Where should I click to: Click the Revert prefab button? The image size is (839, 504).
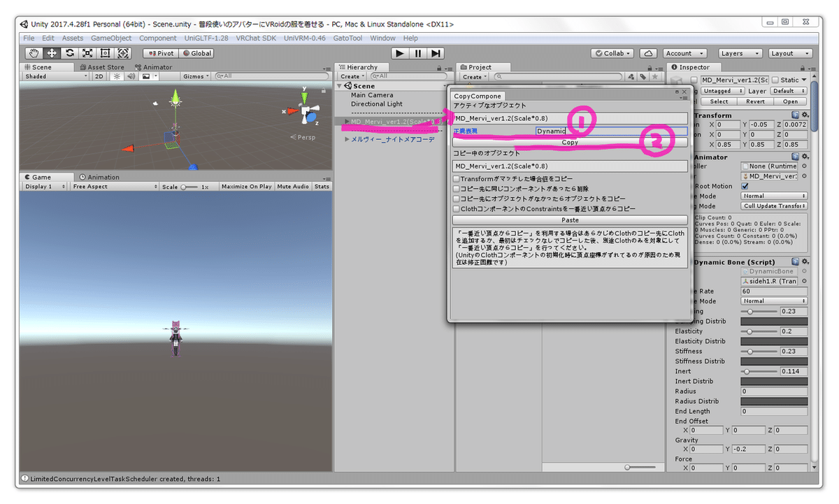pyautogui.click(x=755, y=101)
